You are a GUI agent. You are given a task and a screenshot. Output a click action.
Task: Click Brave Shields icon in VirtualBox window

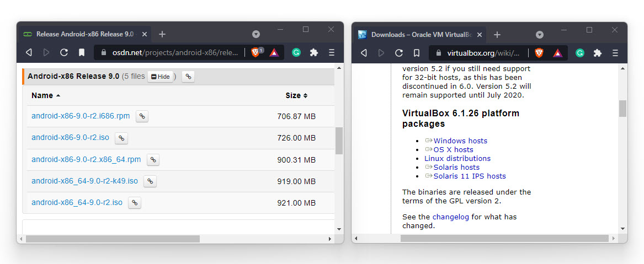pyautogui.click(x=539, y=52)
